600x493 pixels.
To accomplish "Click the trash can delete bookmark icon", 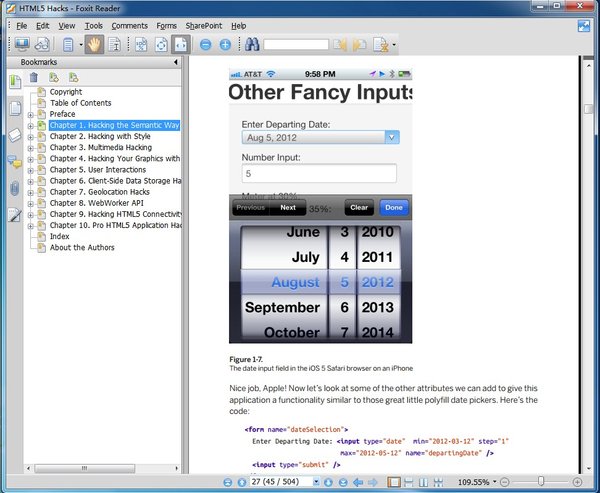I will coord(34,78).
